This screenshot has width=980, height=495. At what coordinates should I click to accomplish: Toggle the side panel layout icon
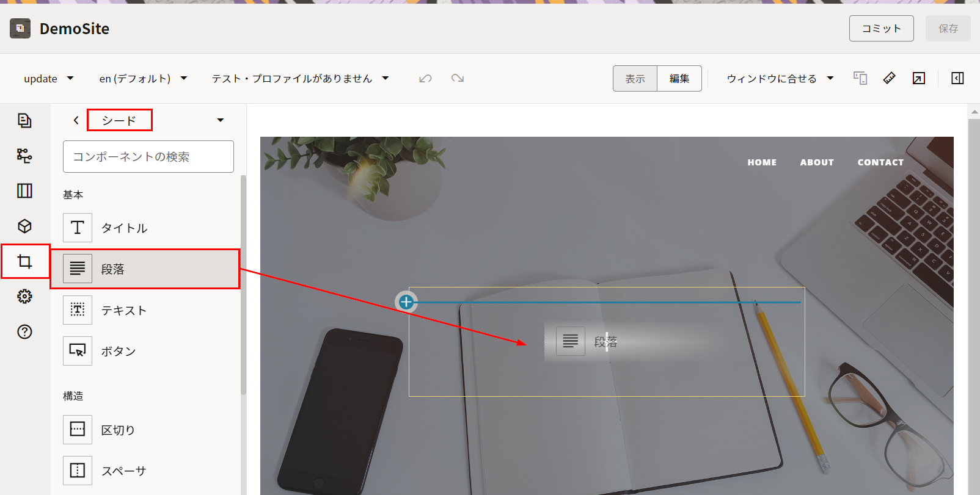coord(957,78)
